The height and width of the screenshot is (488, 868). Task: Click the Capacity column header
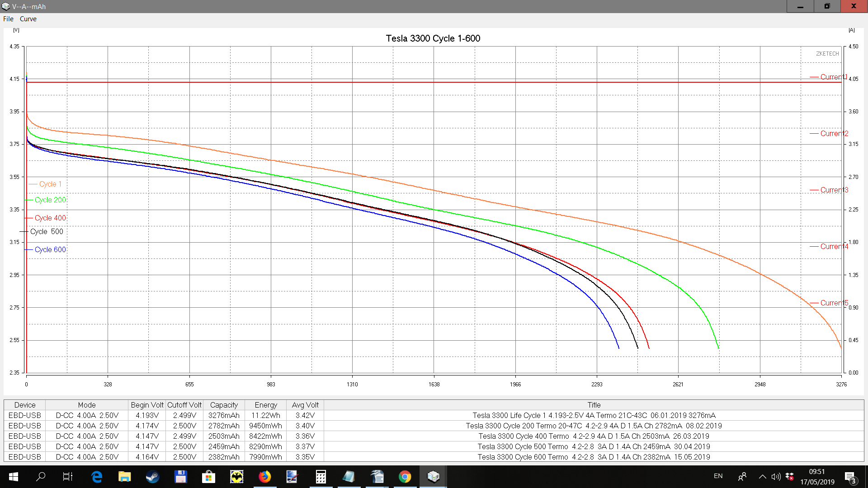point(224,405)
